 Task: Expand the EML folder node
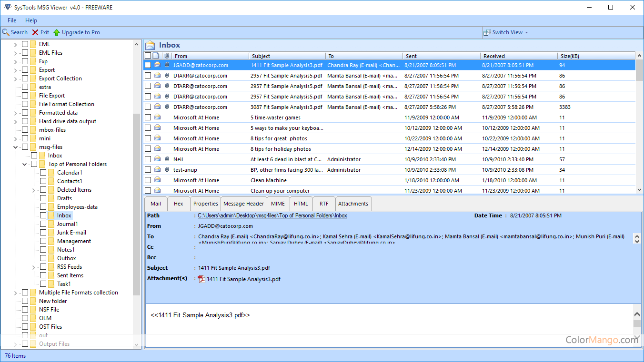point(15,44)
